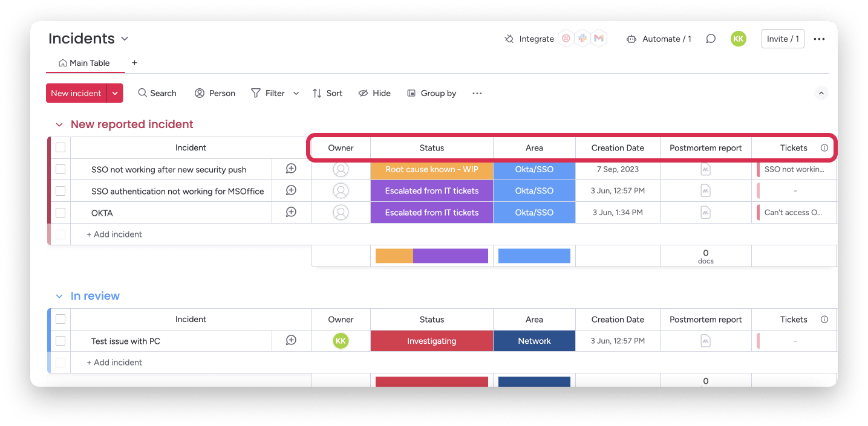Image resolution: width=868 pixels, height=426 pixels.
Task: Assign owner avatar for OKTA incident
Action: [341, 213]
